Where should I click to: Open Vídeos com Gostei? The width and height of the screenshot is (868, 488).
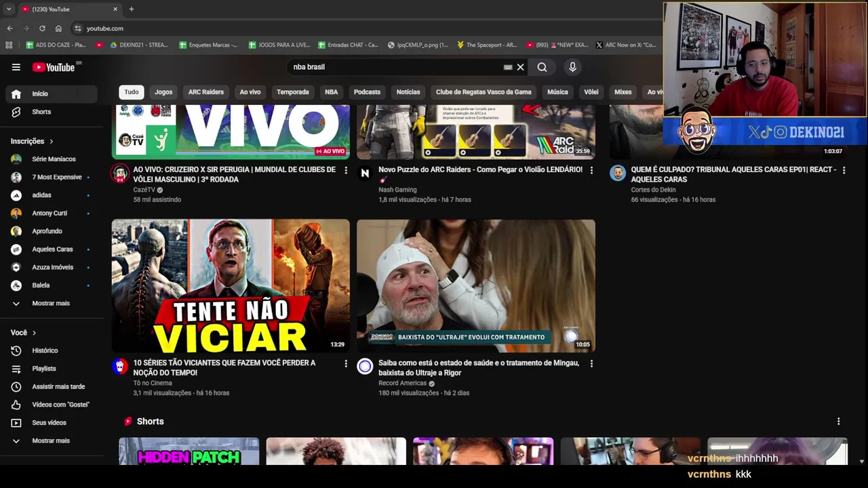(x=51, y=405)
